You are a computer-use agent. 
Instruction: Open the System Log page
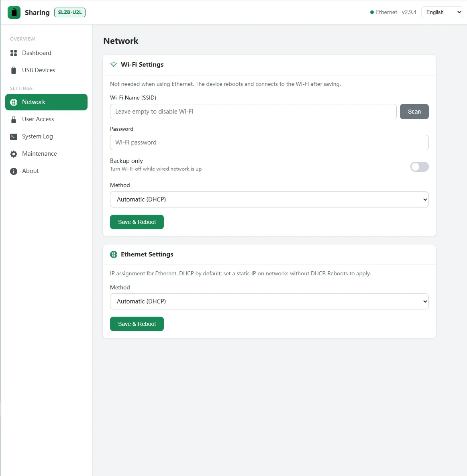pyautogui.click(x=47, y=136)
